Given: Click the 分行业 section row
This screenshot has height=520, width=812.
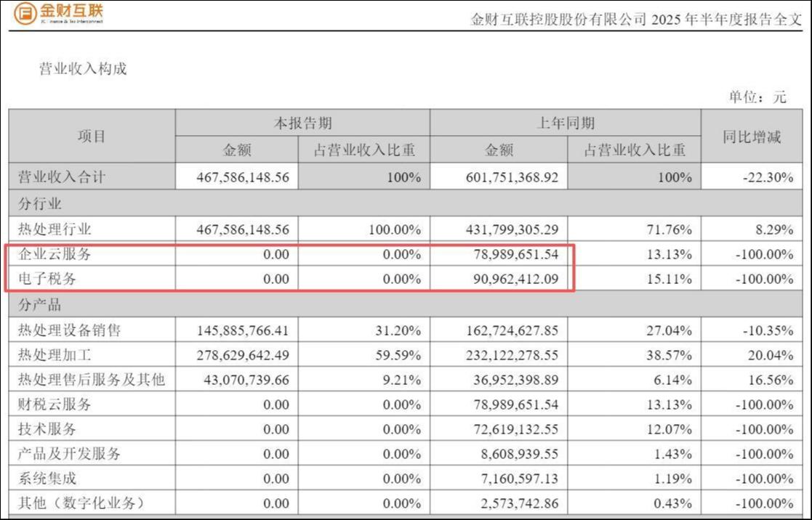Looking at the screenshot, I should point(40,203).
